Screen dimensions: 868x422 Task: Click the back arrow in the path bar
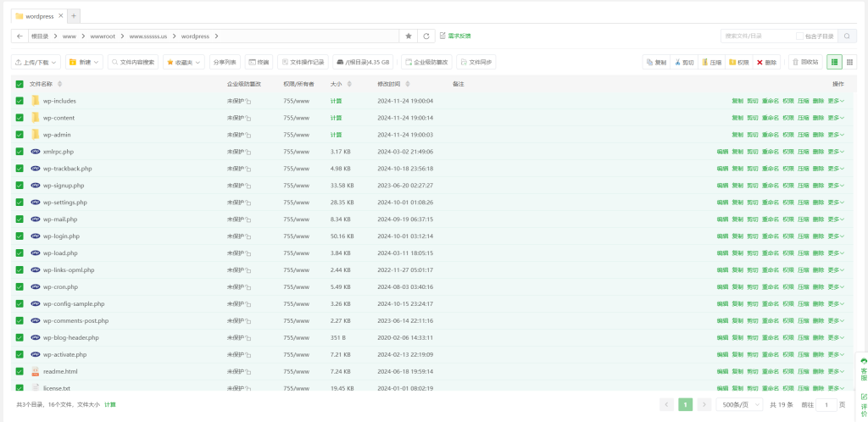click(x=20, y=36)
